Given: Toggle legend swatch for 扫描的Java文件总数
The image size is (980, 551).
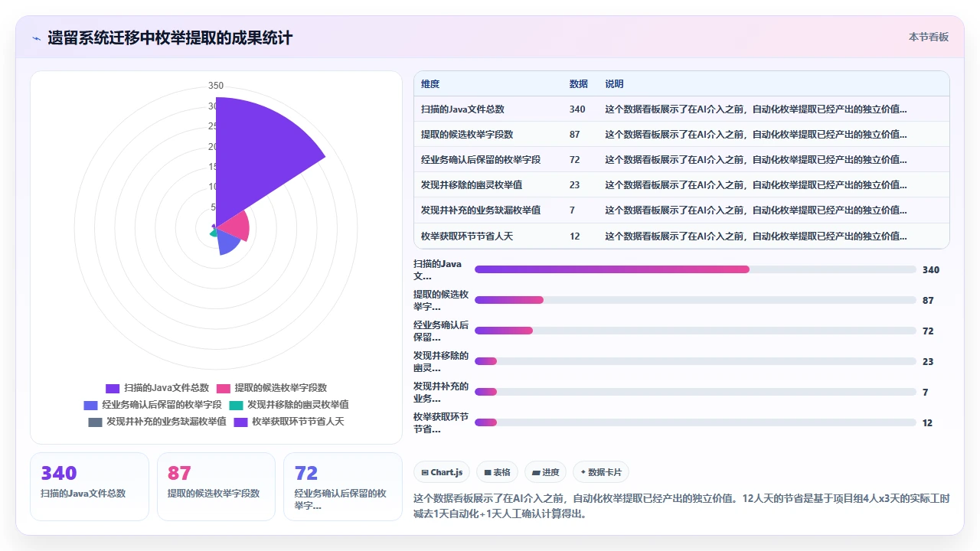Looking at the screenshot, I should (x=113, y=388).
